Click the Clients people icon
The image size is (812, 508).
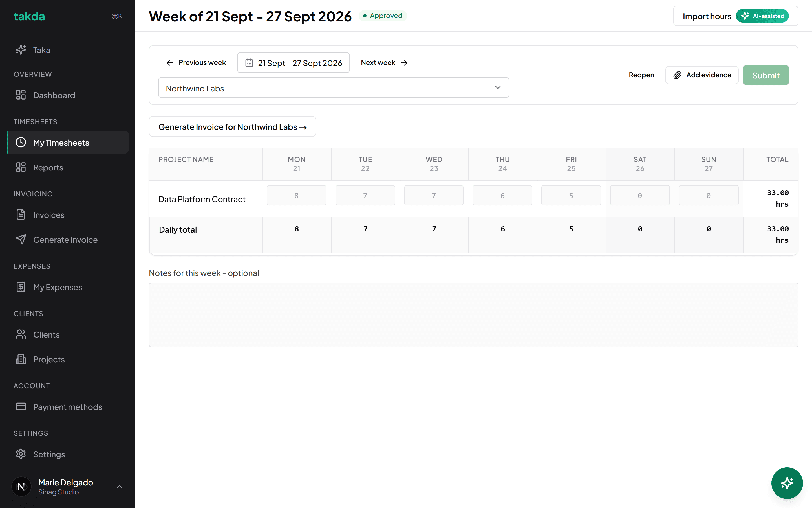[21, 334]
